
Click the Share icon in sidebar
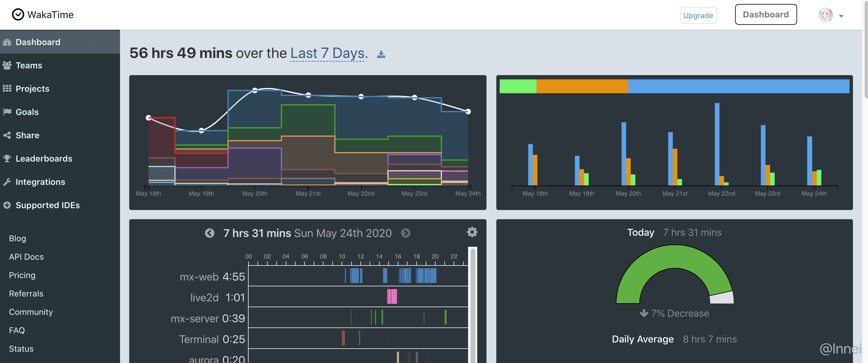tap(7, 136)
